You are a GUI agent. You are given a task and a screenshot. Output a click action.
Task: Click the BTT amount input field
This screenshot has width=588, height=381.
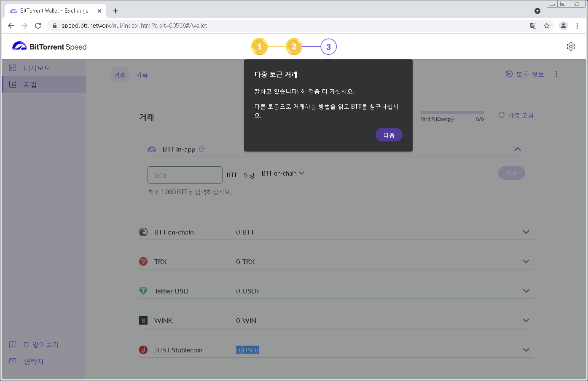185,175
